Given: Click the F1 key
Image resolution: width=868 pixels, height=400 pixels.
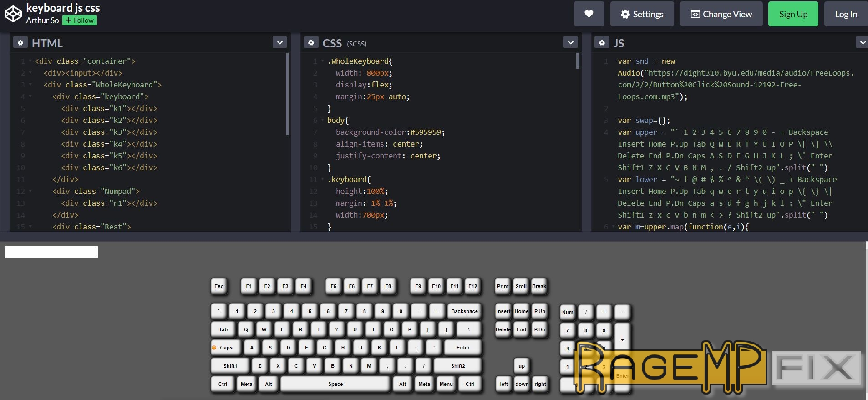Looking at the screenshot, I should 249,286.
